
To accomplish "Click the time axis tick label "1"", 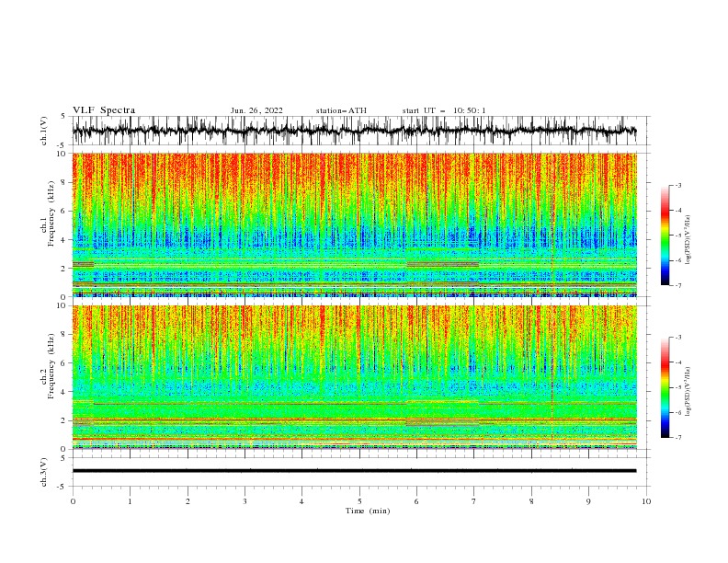I will pos(130,501).
